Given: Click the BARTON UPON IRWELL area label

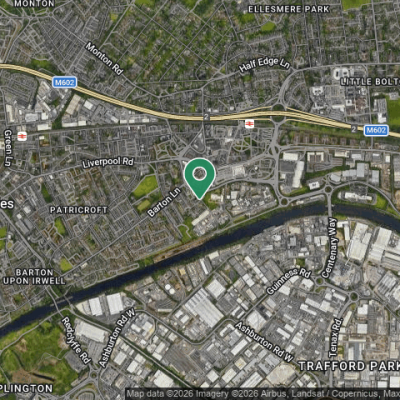Looking at the screenshot, I should (34, 277).
